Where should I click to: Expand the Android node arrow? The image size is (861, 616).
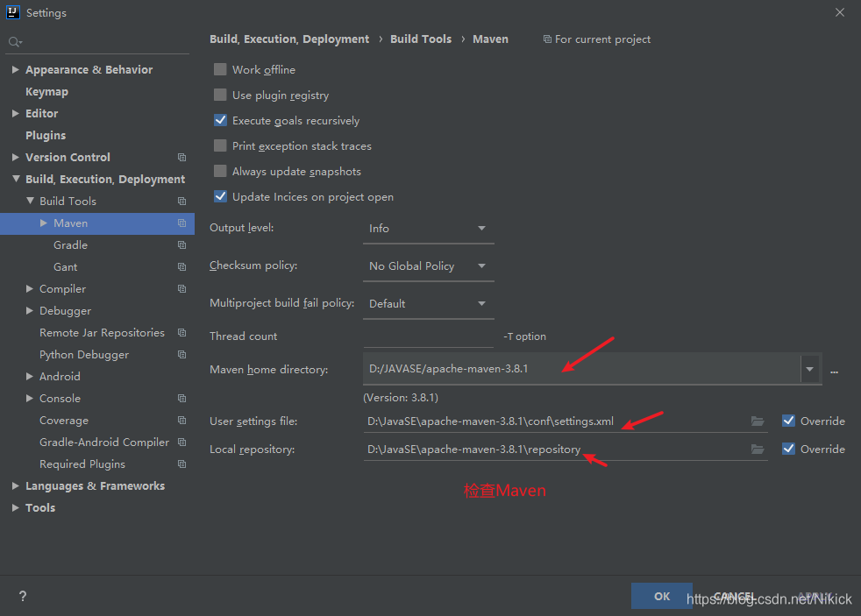tap(30, 376)
